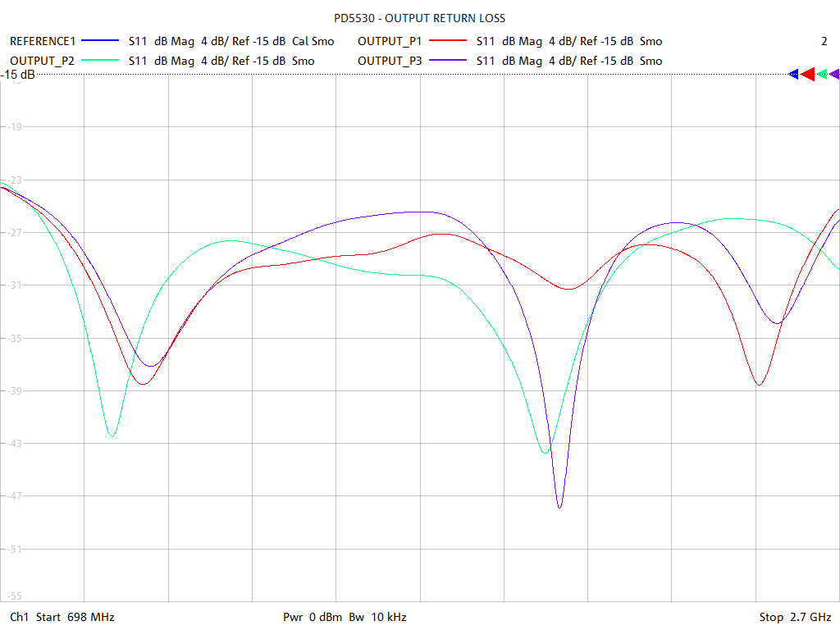Click the OUTPUT_P1 'S11 dB Mag' settings text

point(509,41)
